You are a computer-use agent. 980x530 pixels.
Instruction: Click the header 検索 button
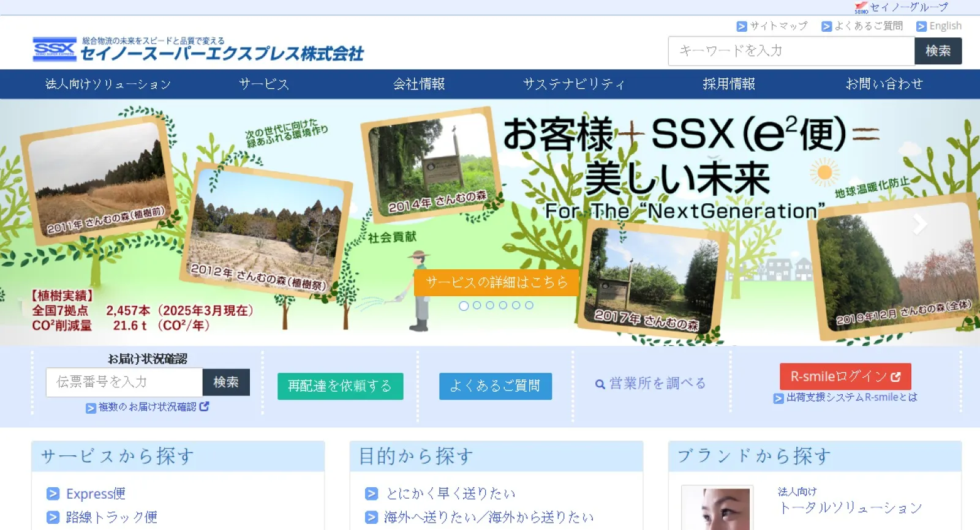pos(938,51)
